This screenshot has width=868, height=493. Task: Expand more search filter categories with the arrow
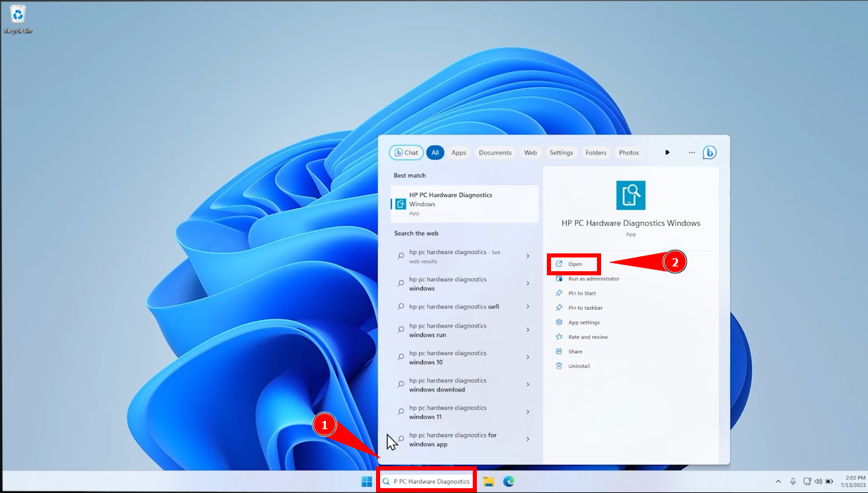point(667,152)
